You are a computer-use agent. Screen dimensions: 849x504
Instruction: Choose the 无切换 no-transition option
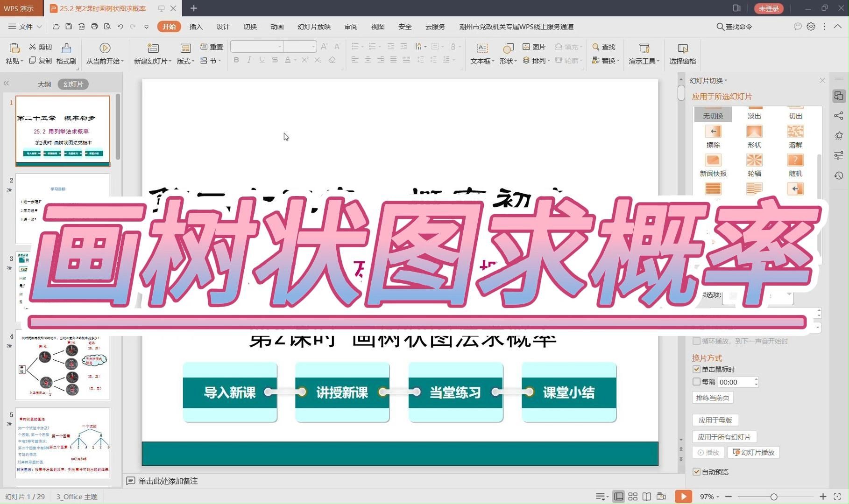click(x=713, y=114)
